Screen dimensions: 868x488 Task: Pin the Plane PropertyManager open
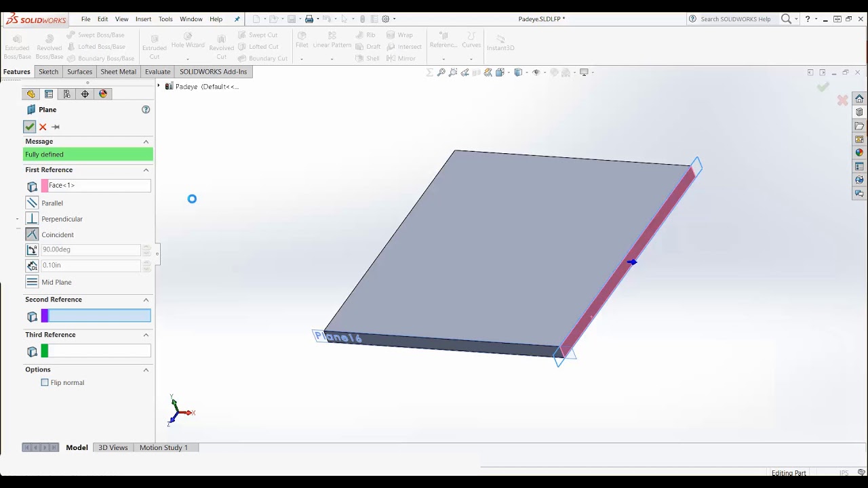(56, 127)
